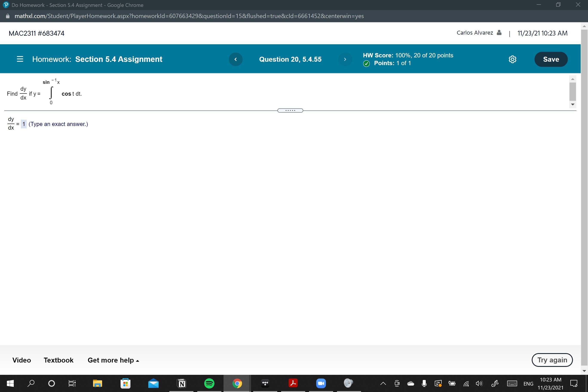Open the Video help link
The image size is (588, 392).
click(22, 360)
